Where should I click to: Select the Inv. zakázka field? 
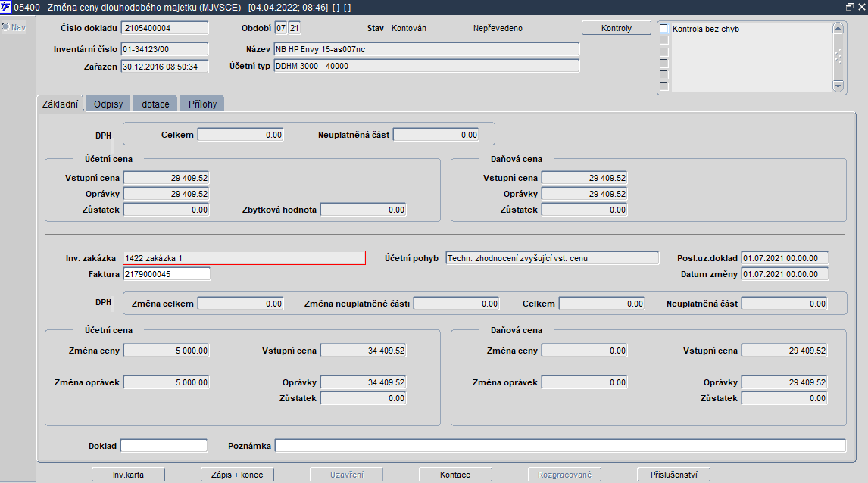coord(244,258)
